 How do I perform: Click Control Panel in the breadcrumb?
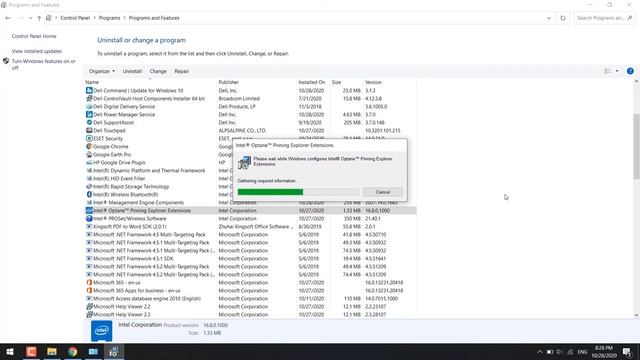(75, 18)
